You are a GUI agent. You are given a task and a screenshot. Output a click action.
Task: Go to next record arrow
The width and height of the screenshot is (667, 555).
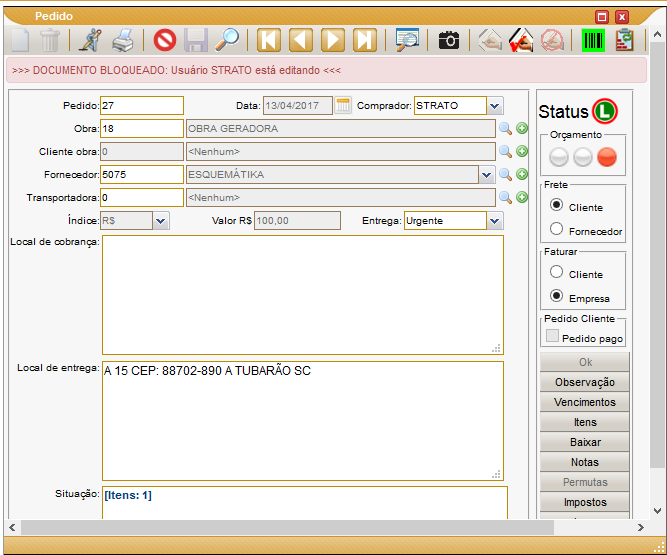333,40
